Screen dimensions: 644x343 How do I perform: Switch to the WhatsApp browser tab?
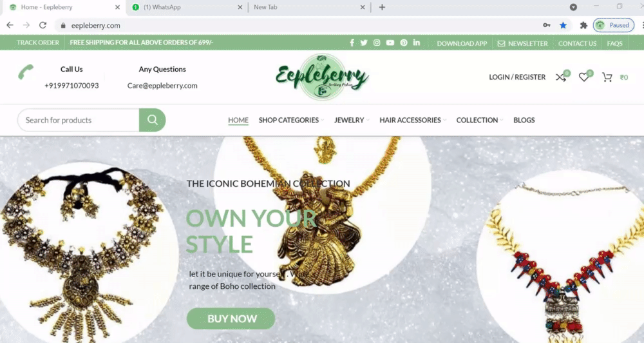[187, 7]
